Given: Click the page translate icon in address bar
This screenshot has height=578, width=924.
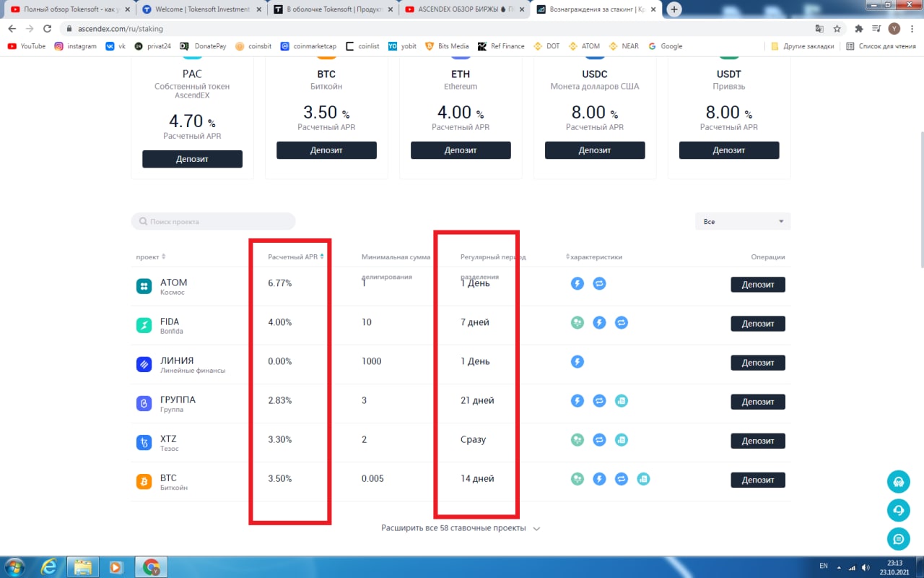Looking at the screenshot, I should [x=819, y=29].
